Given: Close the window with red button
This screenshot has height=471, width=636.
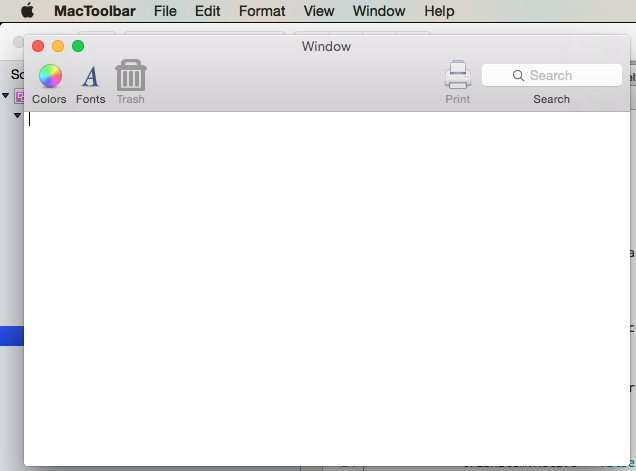Looking at the screenshot, I should [x=38, y=46].
